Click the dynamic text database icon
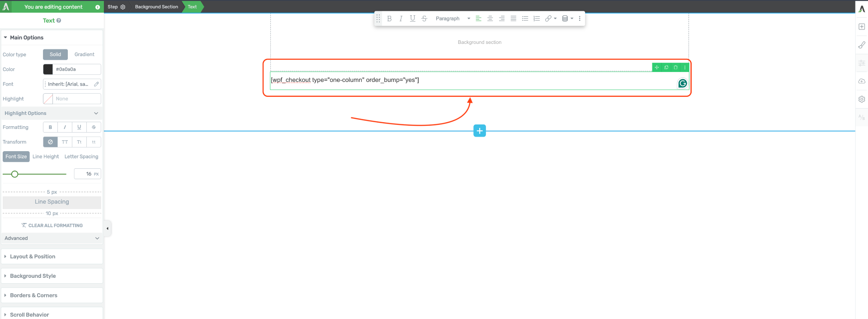This screenshot has width=868, height=319. point(565,19)
